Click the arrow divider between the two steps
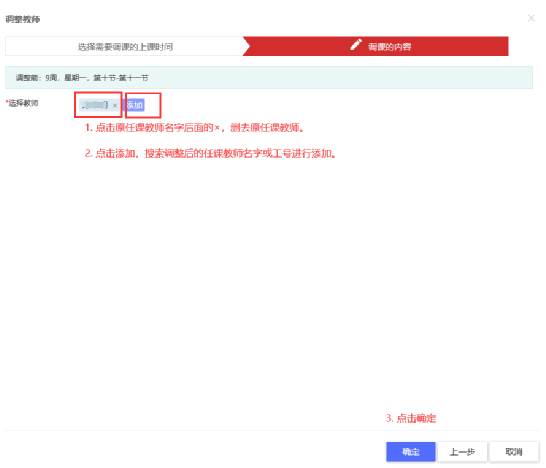The height and width of the screenshot is (468, 546). [246, 46]
